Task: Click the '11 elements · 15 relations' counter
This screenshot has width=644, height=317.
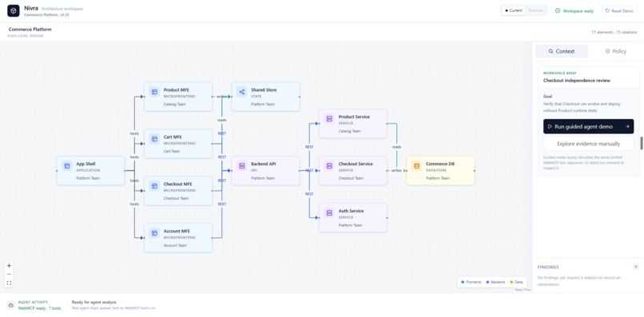Action: point(614,32)
